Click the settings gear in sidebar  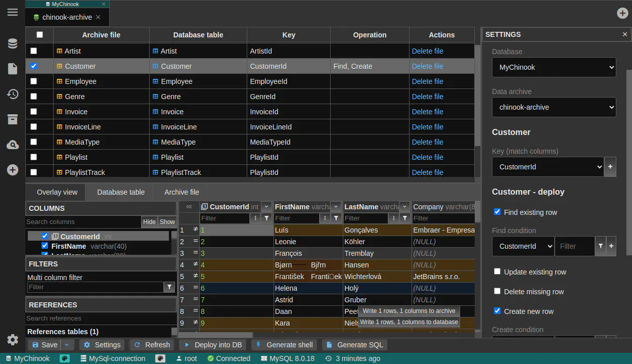pos(13,339)
